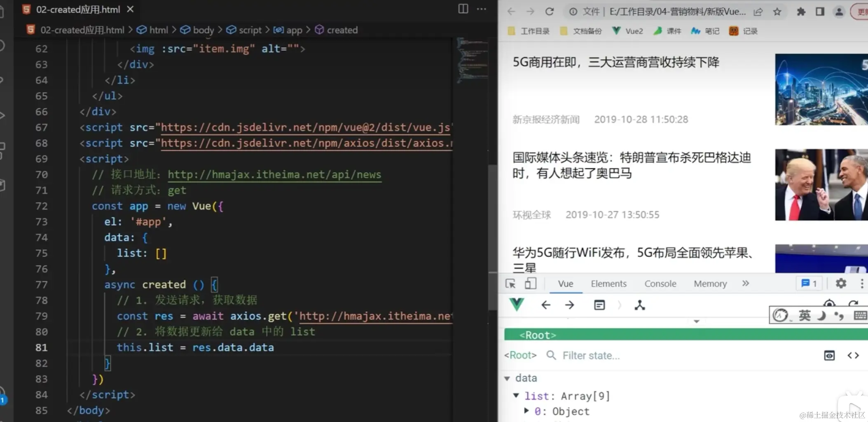This screenshot has height=422, width=868.
Task: Go forward in Vue devtools history
Action: point(570,305)
